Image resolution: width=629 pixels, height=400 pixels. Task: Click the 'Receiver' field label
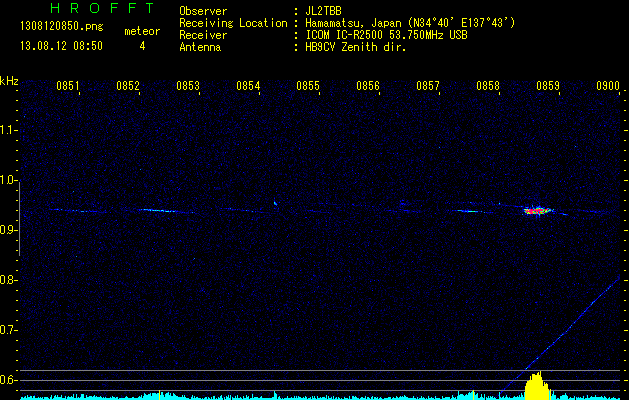tap(203, 35)
